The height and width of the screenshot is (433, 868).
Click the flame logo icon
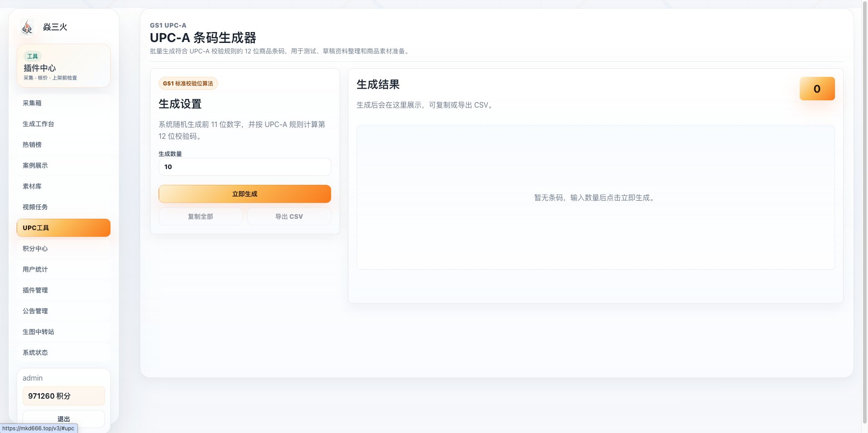[27, 27]
